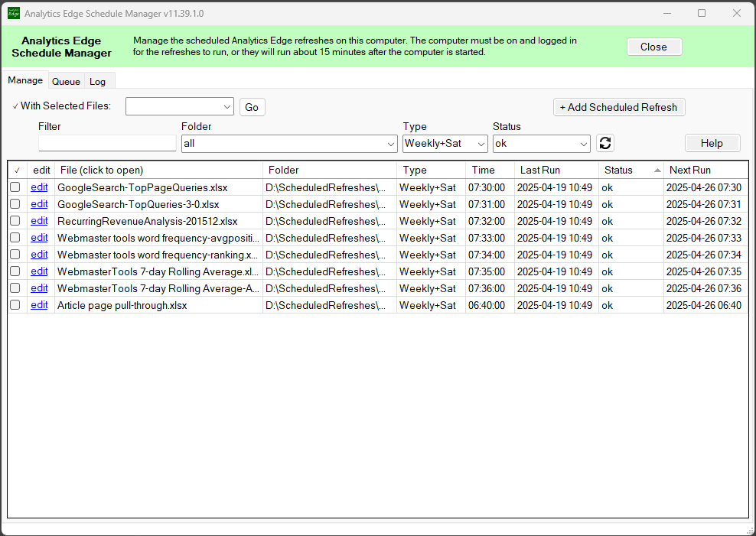Open Webmaster tools word frequency-avgpositi... file
This screenshot has height=536, width=756.
[158, 238]
